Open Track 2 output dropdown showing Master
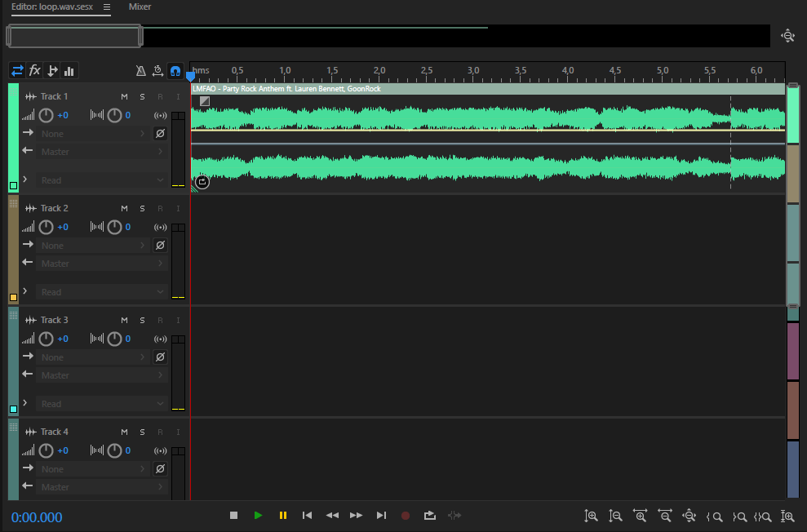Viewport: 807px width, 532px height. [x=93, y=264]
